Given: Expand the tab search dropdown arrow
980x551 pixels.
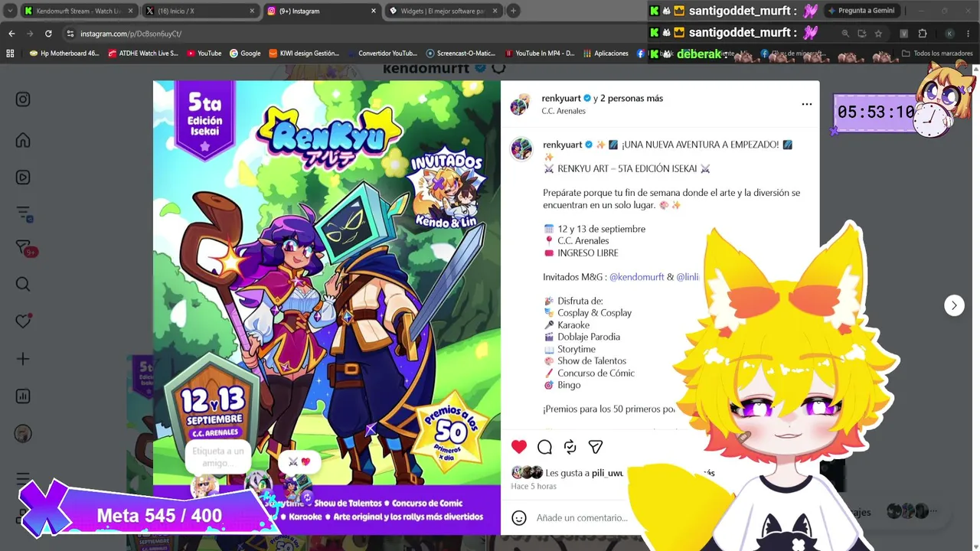Looking at the screenshot, I should coord(10,11).
